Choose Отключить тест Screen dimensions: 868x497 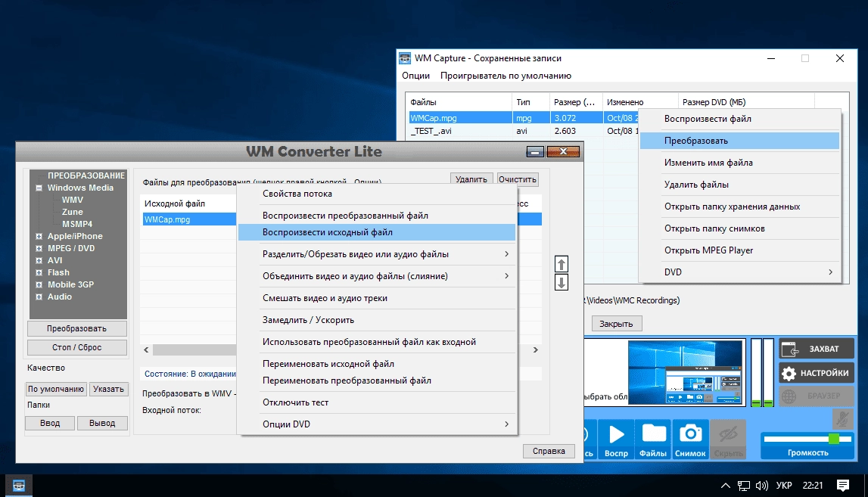click(x=376, y=402)
